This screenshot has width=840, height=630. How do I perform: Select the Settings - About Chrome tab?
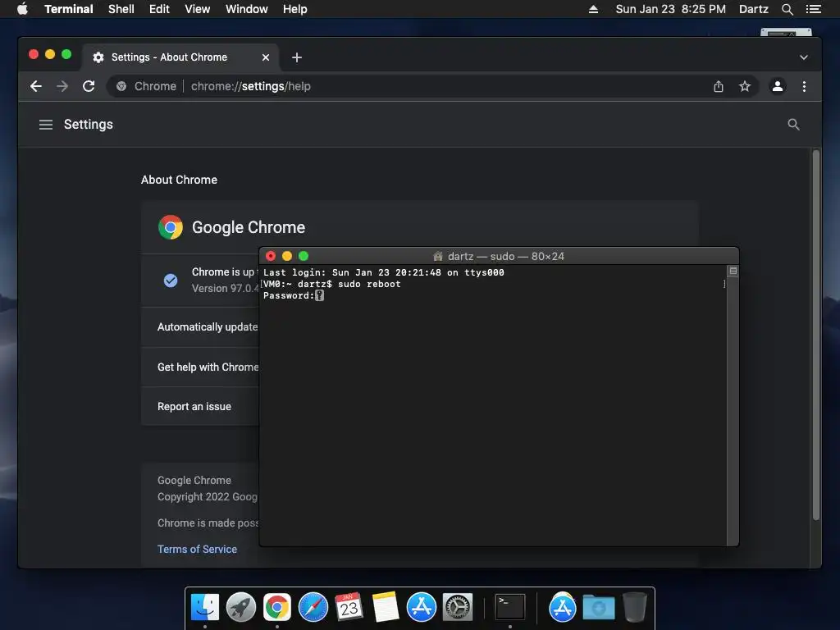pyautogui.click(x=180, y=57)
